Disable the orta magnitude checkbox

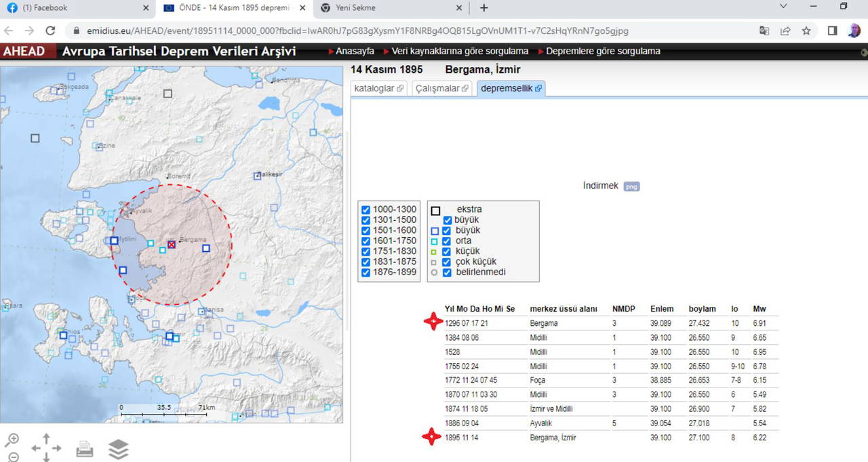(x=447, y=241)
